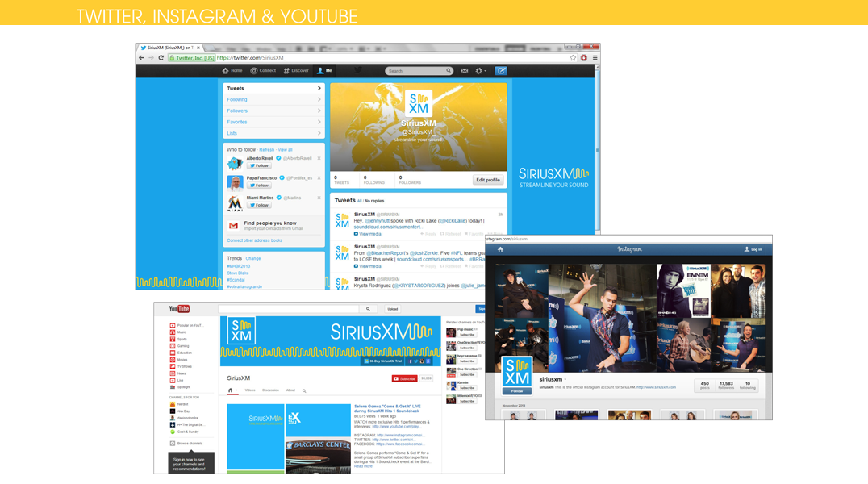The height and width of the screenshot is (484, 868).
Task: Bookmark the Twitter page with the star
Action: point(573,57)
